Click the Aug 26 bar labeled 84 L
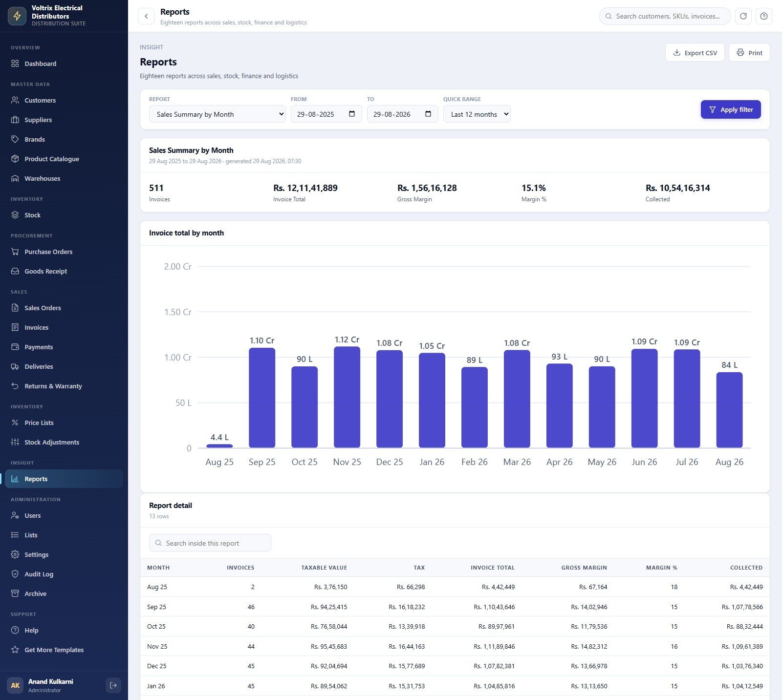Image resolution: width=782 pixels, height=700 pixels. tap(729, 410)
